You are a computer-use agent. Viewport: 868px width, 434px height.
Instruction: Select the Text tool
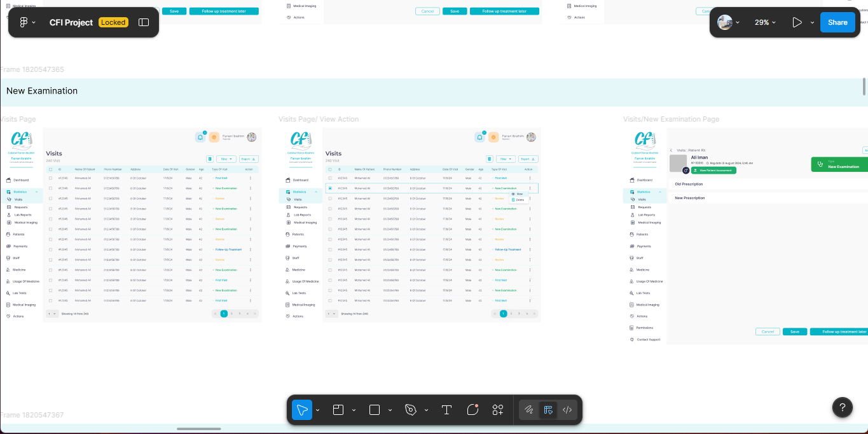446,410
